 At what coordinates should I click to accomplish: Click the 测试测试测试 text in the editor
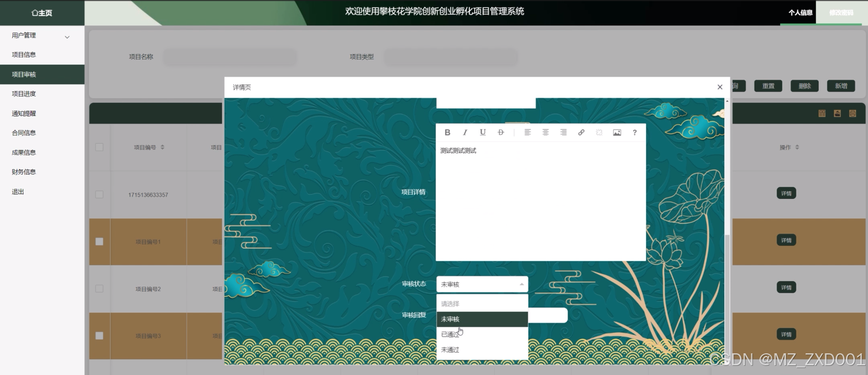click(x=458, y=151)
